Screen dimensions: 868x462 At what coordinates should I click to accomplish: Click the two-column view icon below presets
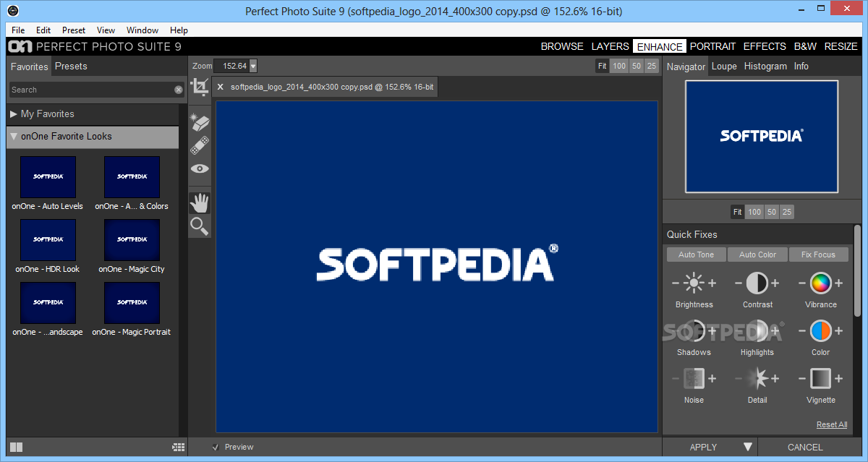(17, 448)
